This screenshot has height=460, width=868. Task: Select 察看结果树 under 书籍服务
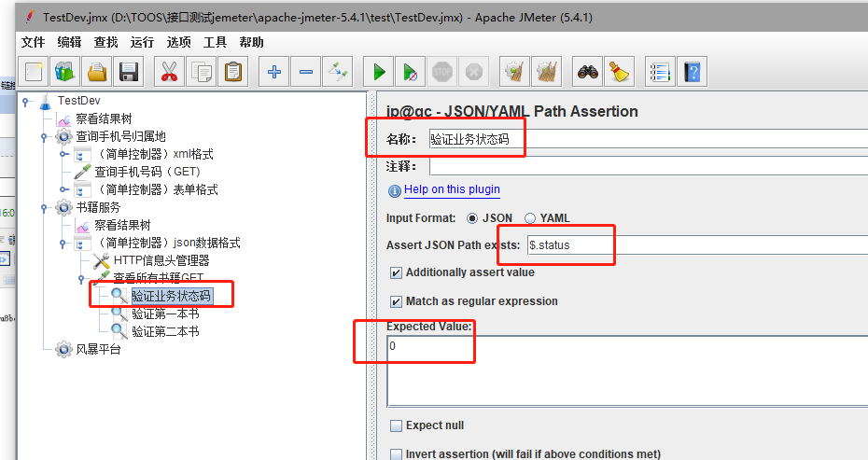tap(122, 225)
